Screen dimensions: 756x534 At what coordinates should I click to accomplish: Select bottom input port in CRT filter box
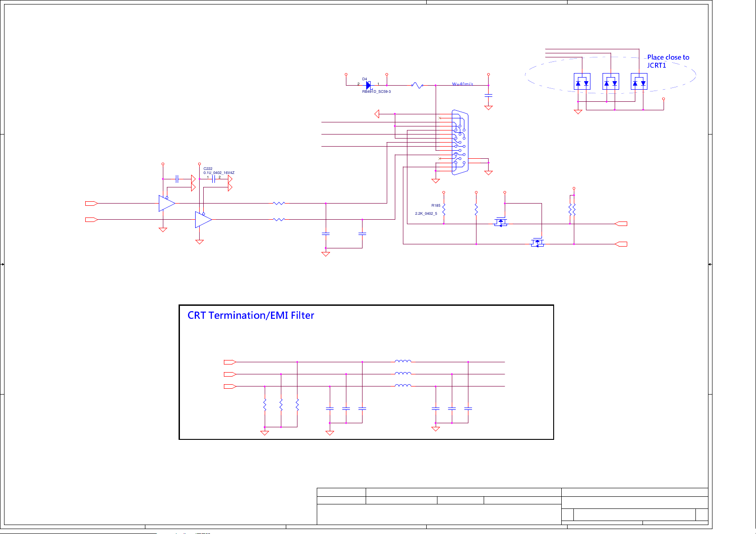click(x=230, y=386)
